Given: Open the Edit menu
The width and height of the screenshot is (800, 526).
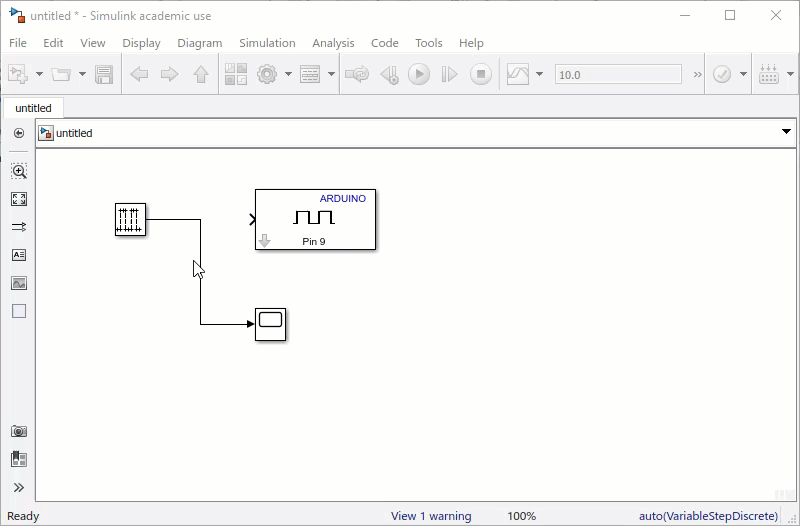Looking at the screenshot, I should click(x=53, y=43).
